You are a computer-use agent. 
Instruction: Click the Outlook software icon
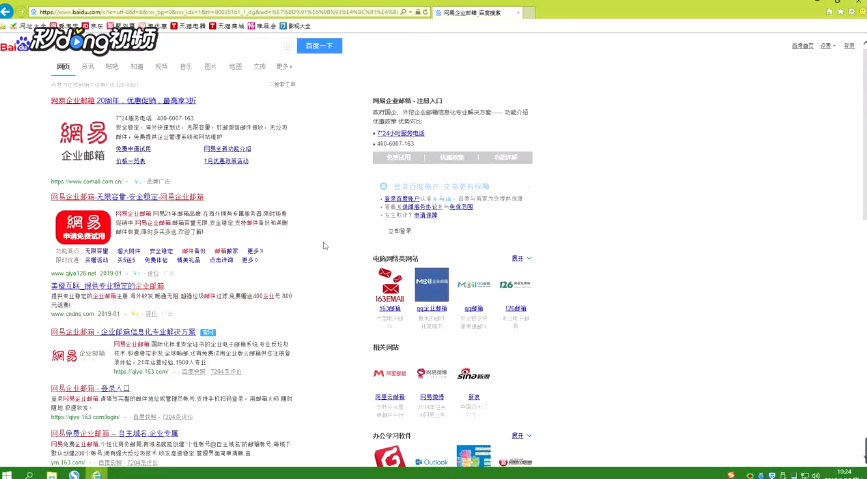click(x=432, y=462)
